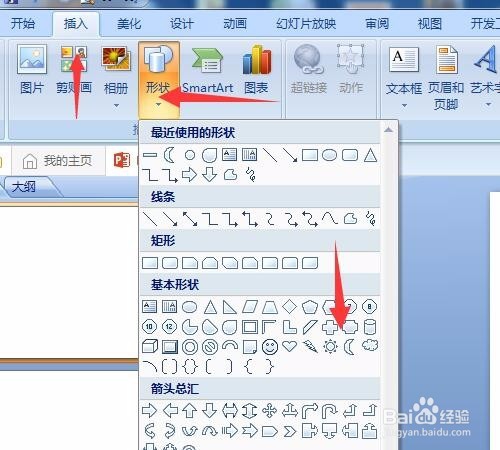The height and width of the screenshot is (450, 500).
Task: Switch to the 美化 tab
Action: 129,24
